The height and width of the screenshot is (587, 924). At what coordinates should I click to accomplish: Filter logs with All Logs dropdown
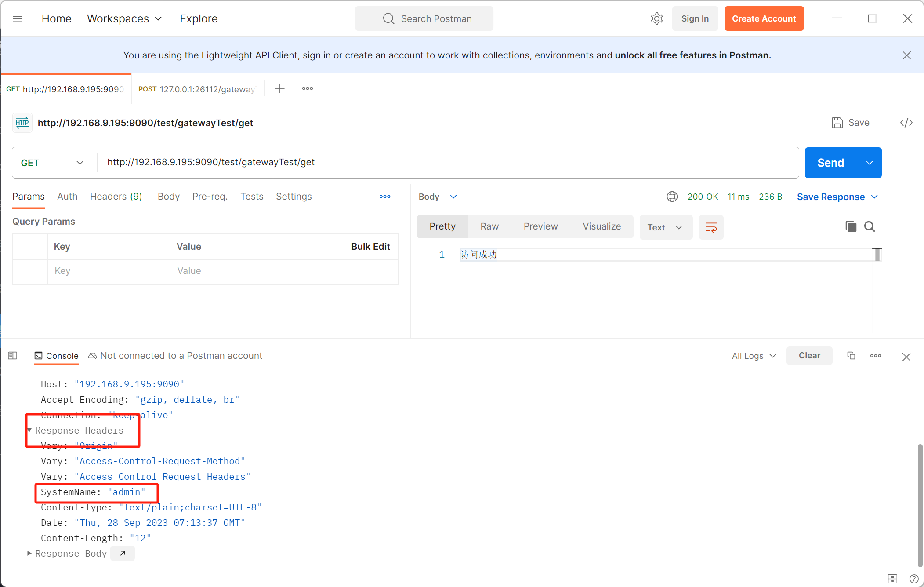[754, 356]
